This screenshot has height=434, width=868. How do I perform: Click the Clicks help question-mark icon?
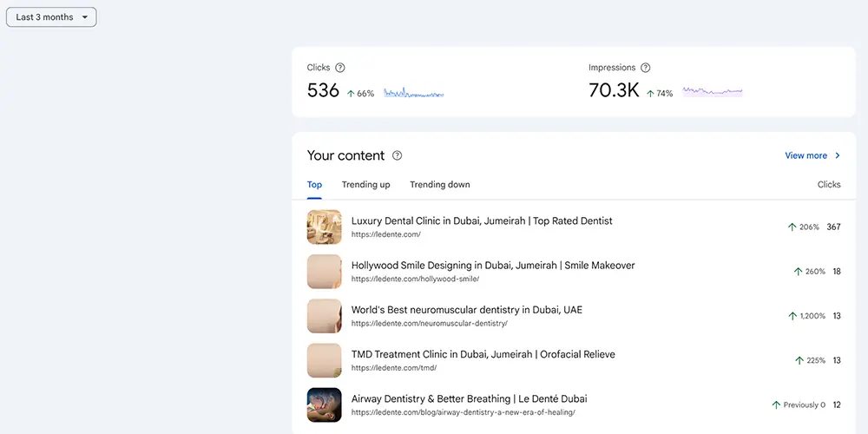click(x=340, y=68)
